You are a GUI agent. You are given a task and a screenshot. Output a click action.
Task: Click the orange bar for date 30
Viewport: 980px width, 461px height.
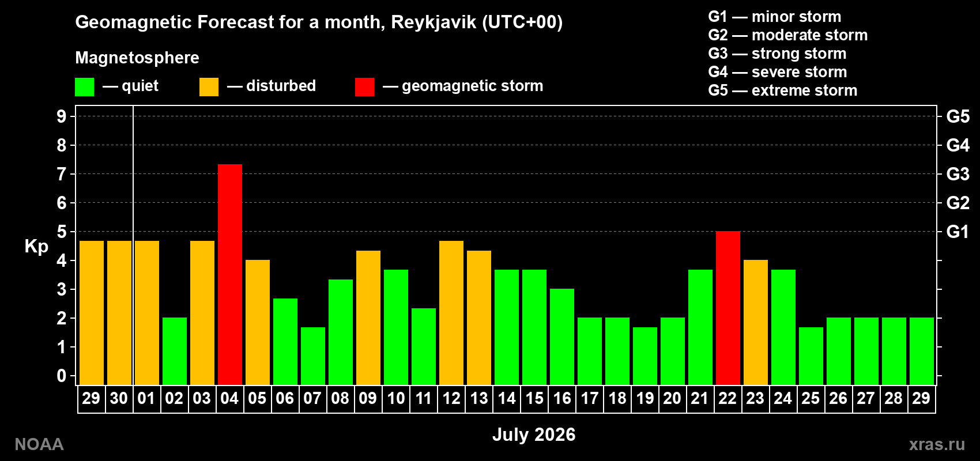[x=119, y=313]
